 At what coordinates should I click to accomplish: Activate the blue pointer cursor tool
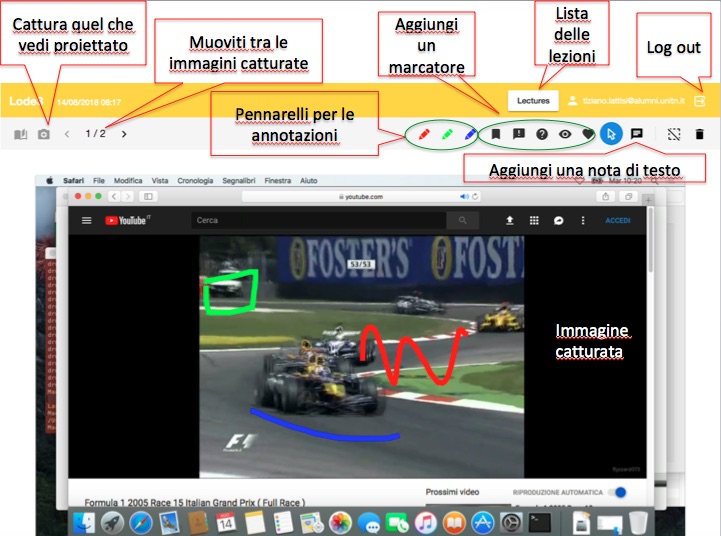[611, 134]
